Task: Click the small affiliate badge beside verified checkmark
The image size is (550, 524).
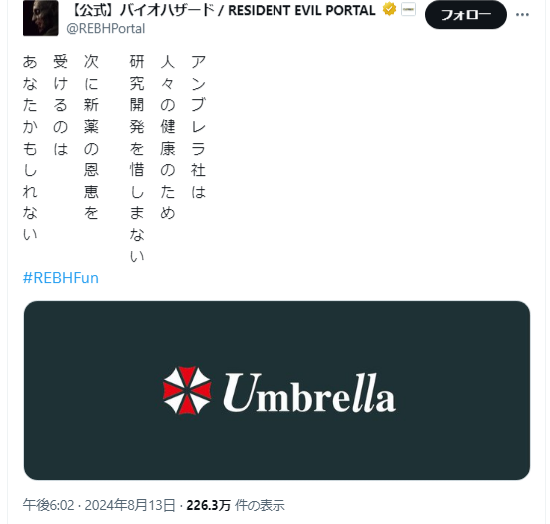Action: click(408, 9)
